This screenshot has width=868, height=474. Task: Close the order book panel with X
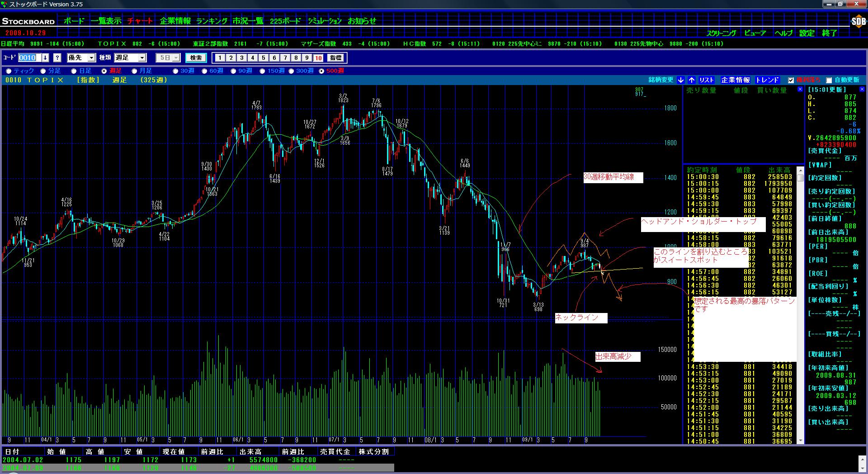(801, 90)
